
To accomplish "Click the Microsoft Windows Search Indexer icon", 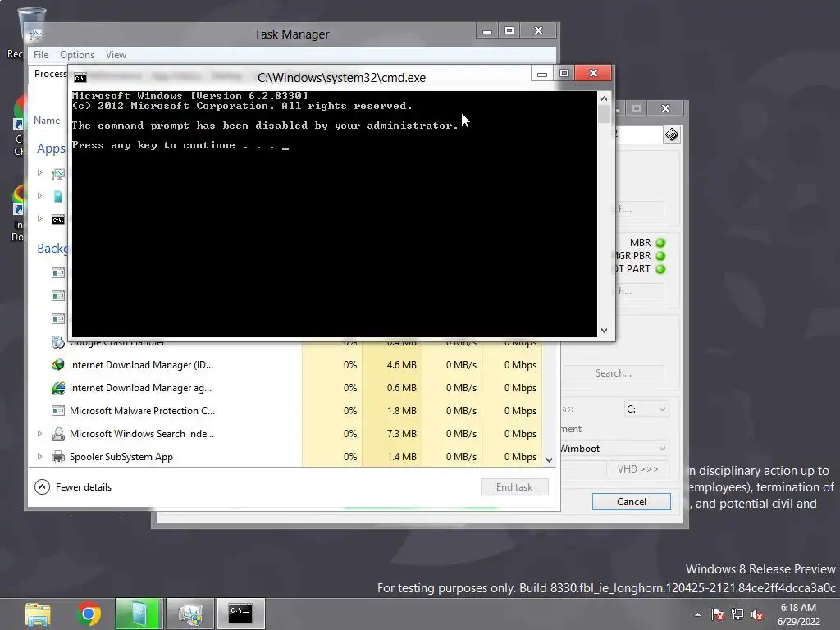I will tap(58, 434).
